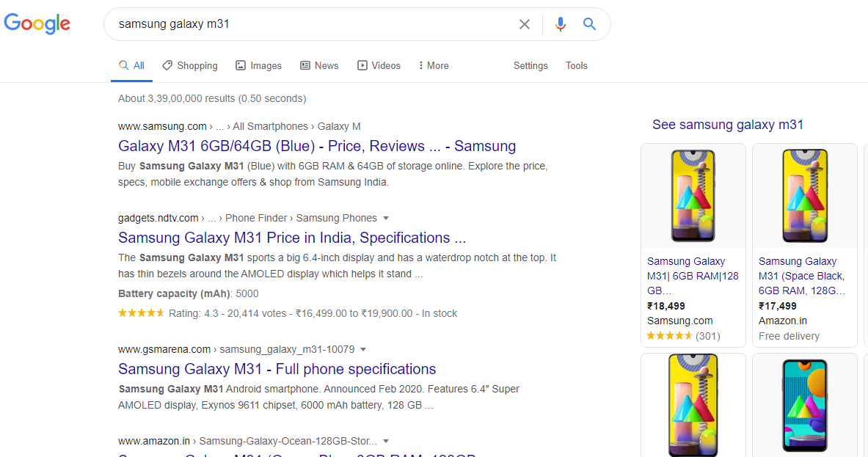Viewport: 868px width, 457px height.
Task: Open the Galaxy M31 6GB/64GB (Blue) Samsung result
Action: click(x=317, y=146)
